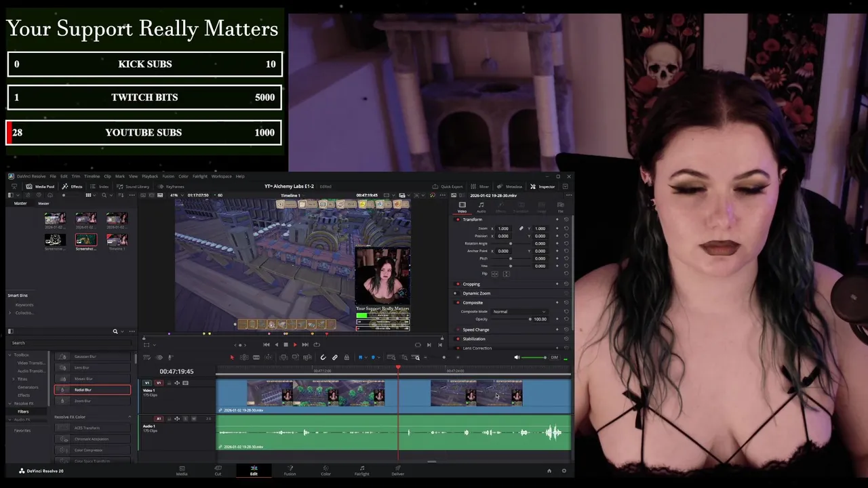Enable Dynamic Zoom toggle
Screen dimensions: 868x488
pos(456,293)
